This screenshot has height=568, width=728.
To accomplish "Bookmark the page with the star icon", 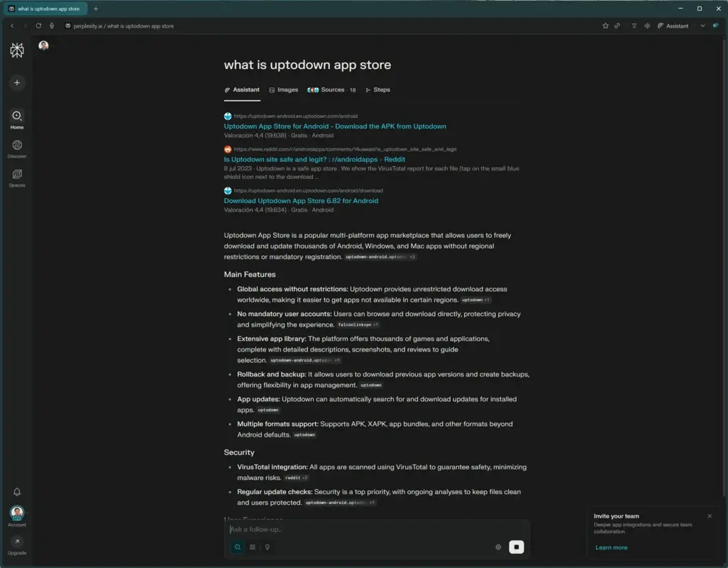I will pyautogui.click(x=605, y=26).
